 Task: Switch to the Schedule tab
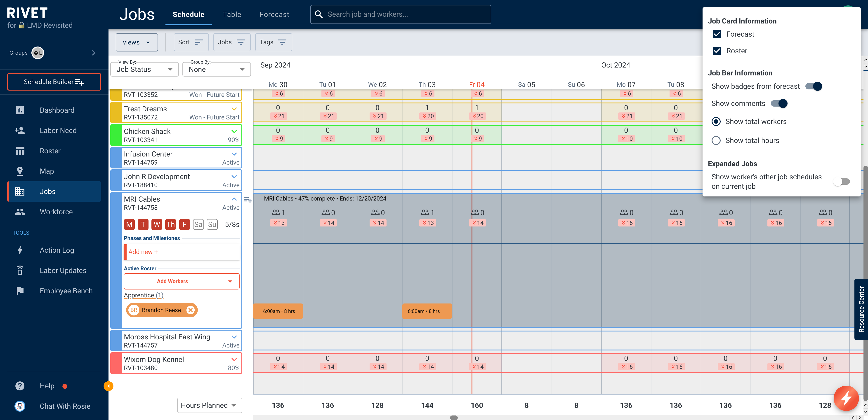(188, 14)
